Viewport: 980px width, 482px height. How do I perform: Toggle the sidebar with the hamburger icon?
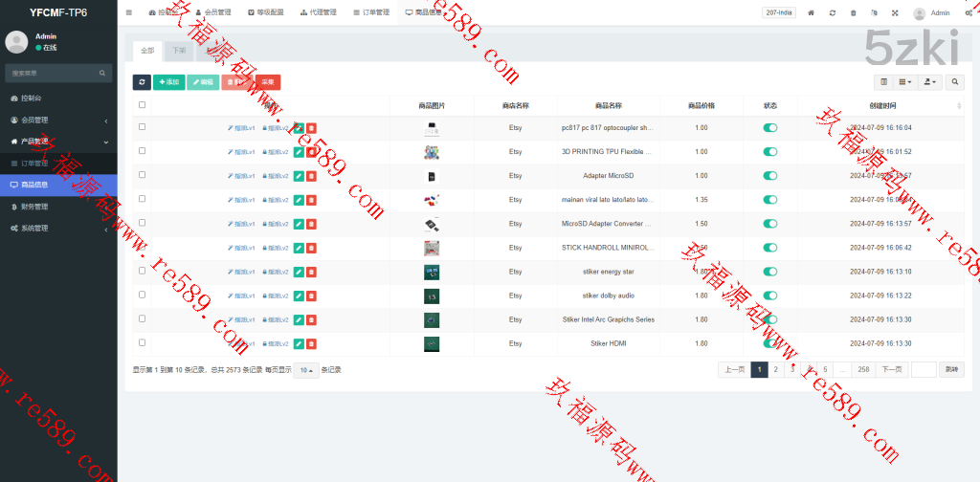click(129, 12)
